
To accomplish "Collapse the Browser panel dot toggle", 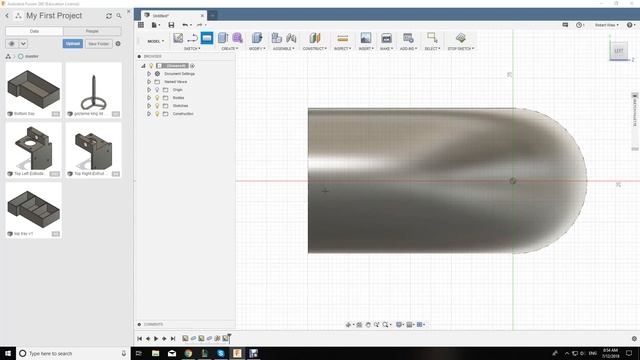I will (139, 56).
